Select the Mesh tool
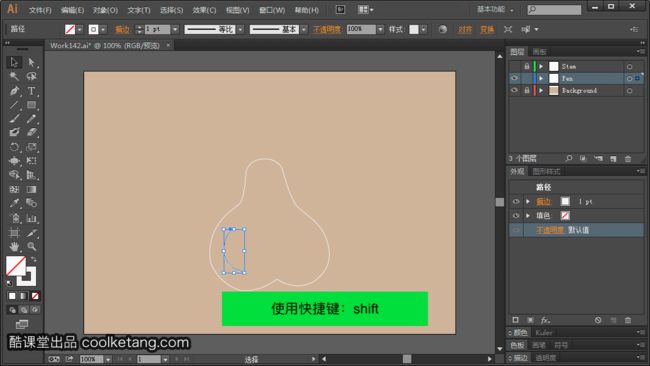Image resolution: width=650 pixels, height=366 pixels. [14, 189]
